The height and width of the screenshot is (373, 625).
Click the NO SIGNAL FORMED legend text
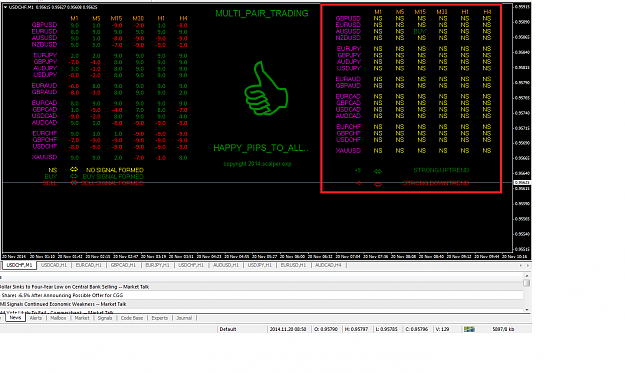(115, 170)
